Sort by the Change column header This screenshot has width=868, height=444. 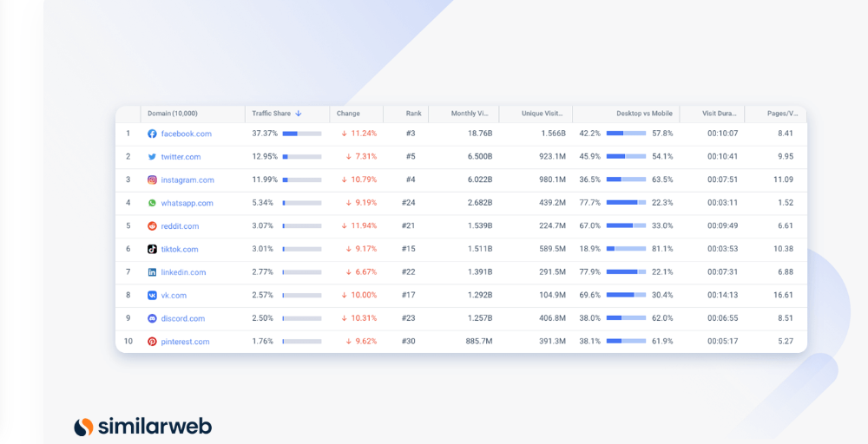click(x=348, y=114)
